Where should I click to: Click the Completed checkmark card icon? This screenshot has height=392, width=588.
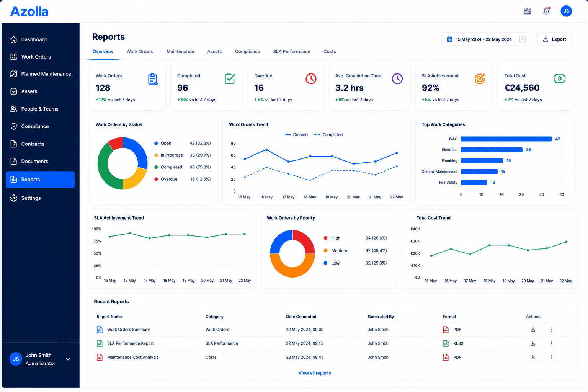point(230,79)
